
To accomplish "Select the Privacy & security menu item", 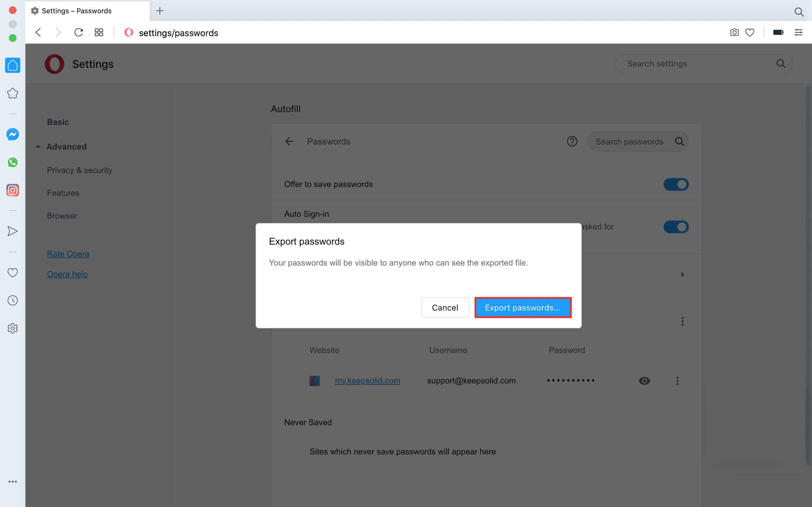I will (x=80, y=170).
